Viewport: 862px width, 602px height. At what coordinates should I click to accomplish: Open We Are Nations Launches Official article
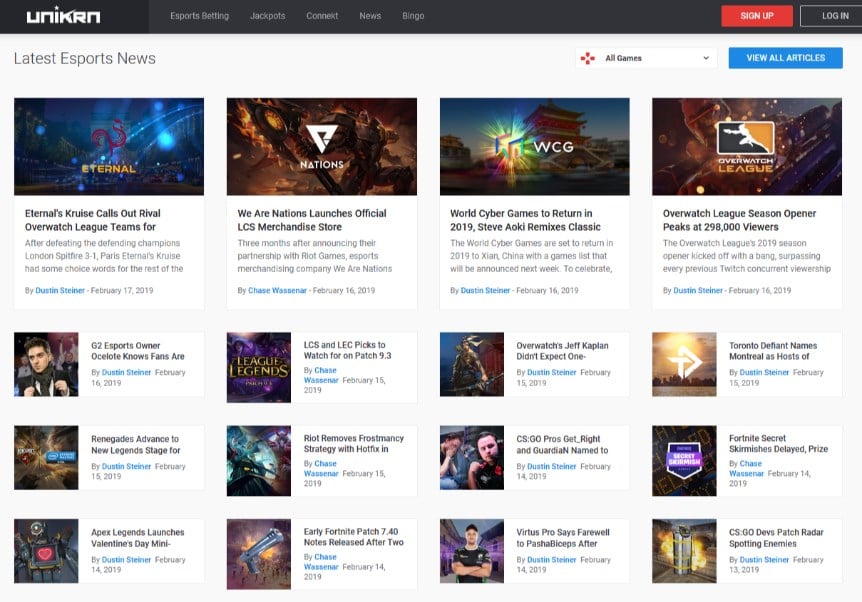click(312, 220)
